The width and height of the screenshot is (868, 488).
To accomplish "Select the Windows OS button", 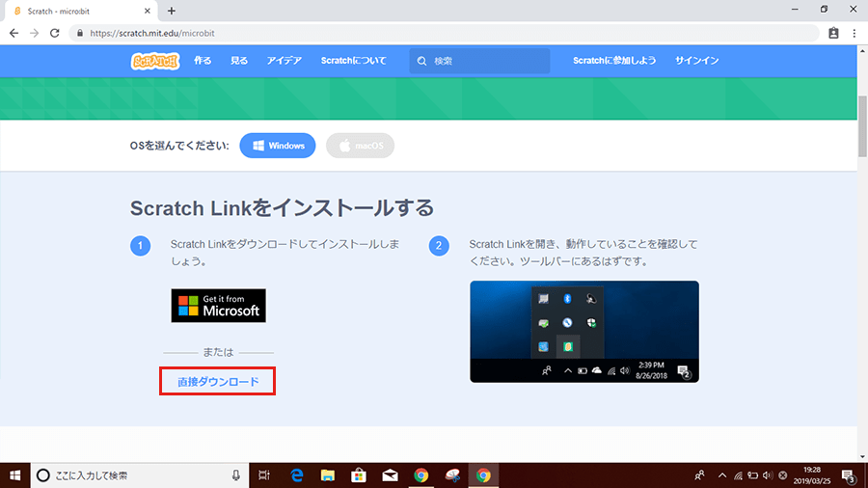I will 278,146.
